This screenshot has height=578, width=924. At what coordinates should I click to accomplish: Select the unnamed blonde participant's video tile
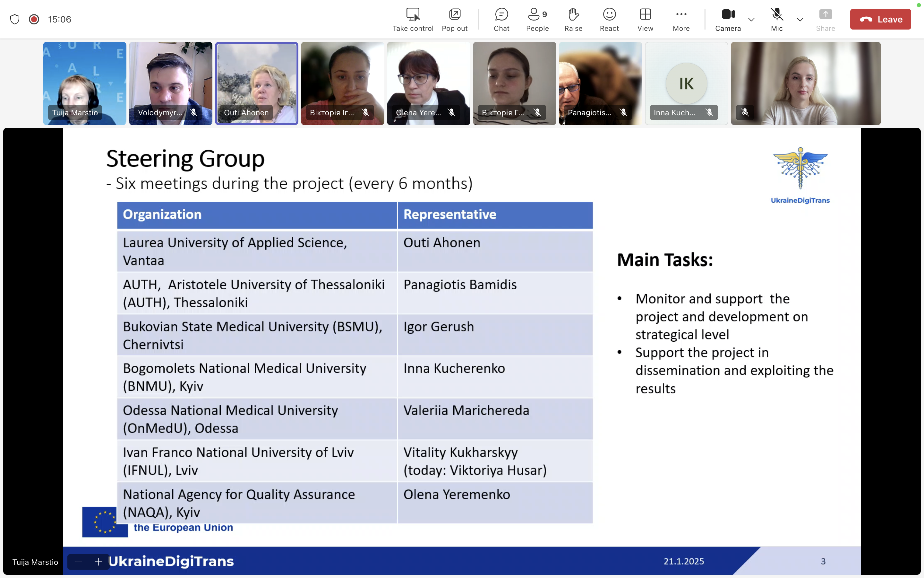coord(806,83)
